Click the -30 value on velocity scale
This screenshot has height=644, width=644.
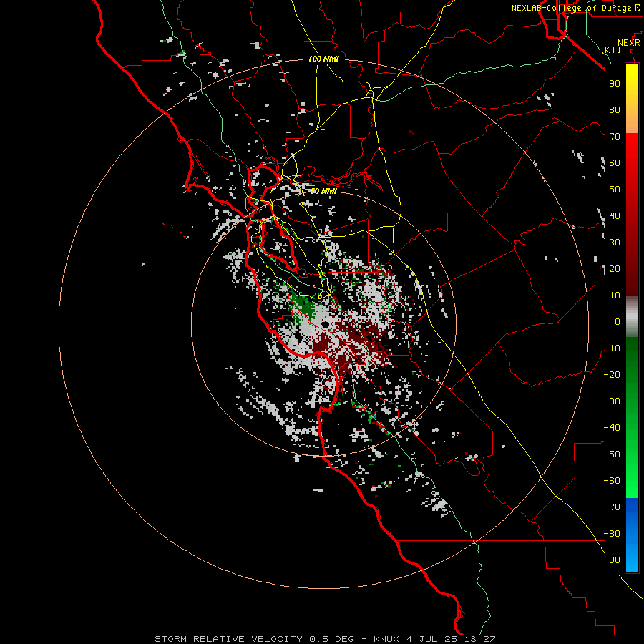[612, 401]
